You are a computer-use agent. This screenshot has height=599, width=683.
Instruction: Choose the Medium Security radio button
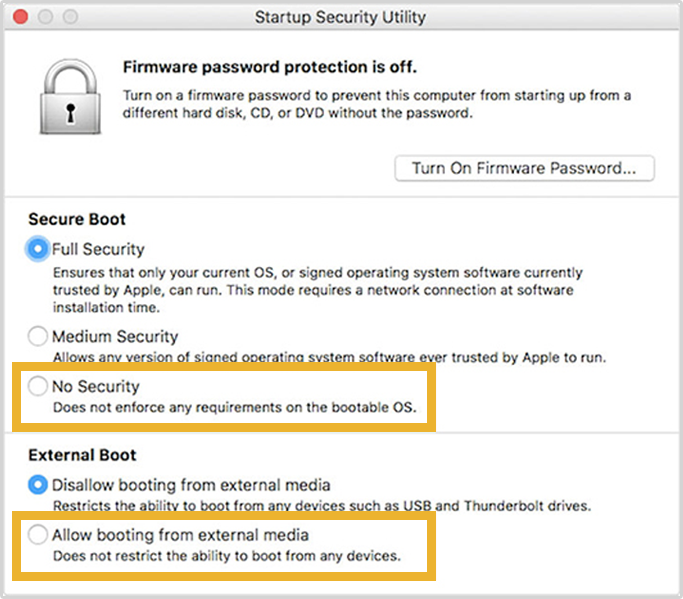[37, 336]
